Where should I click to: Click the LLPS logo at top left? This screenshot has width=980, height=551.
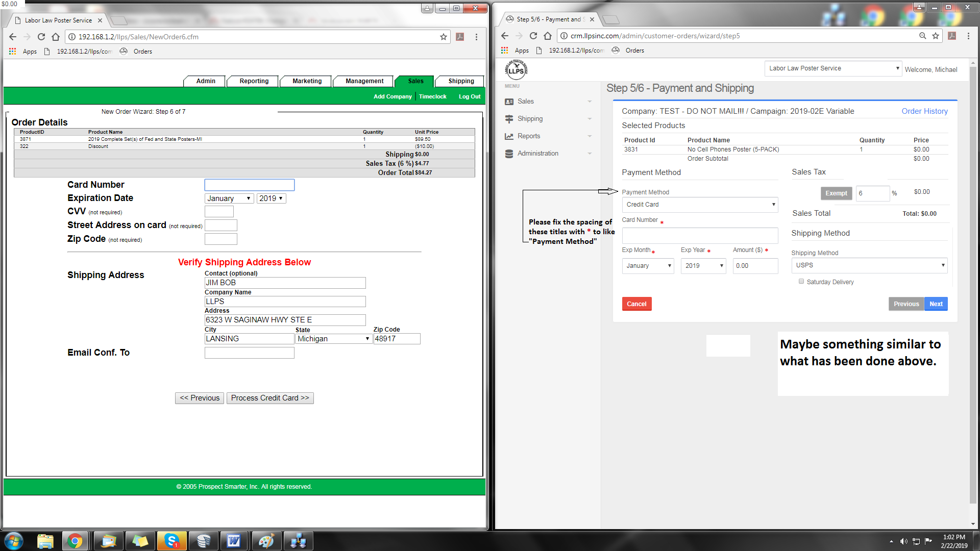click(x=516, y=70)
